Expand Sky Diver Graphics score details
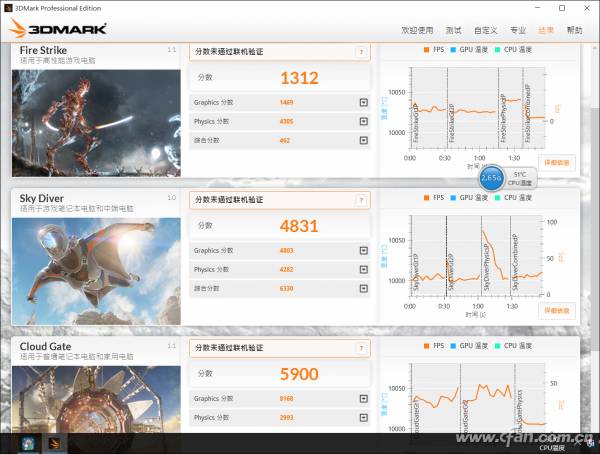This screenshot has height=454, width=600. point(364,250)
